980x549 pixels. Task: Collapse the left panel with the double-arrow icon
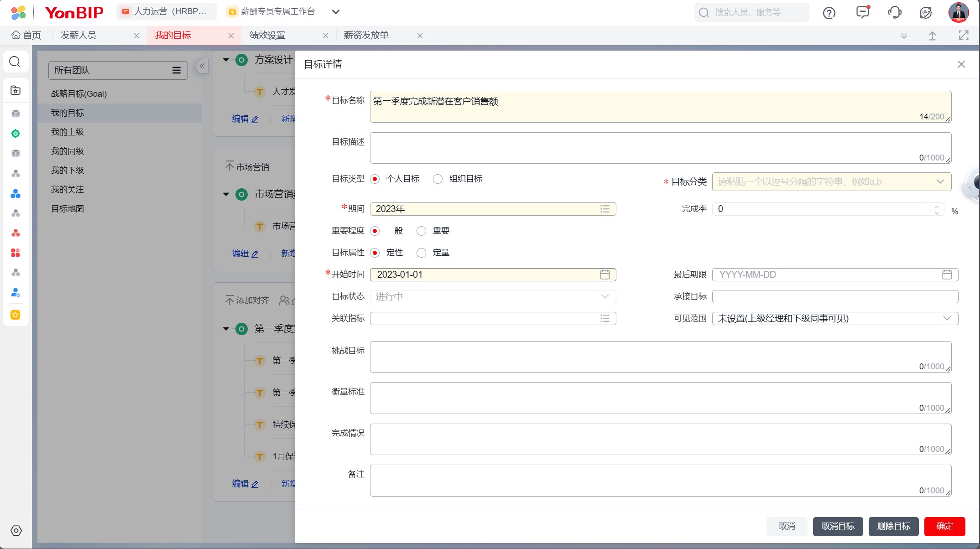point(202,66)
